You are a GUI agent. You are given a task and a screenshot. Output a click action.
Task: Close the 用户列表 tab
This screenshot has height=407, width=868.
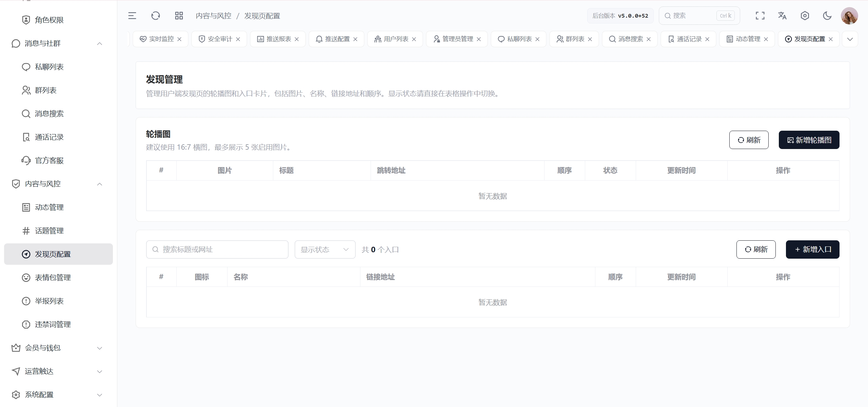click(x=414, y=39)
